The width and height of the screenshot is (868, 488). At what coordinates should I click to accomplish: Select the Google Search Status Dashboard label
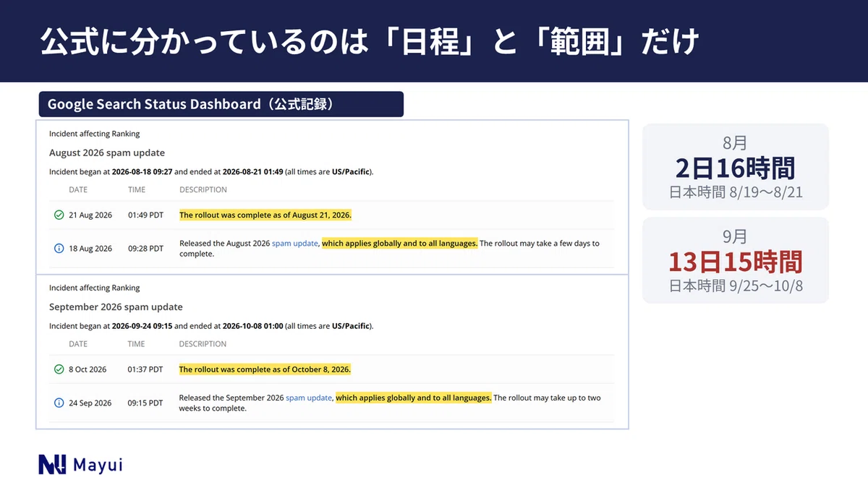(x=220, y=104)
